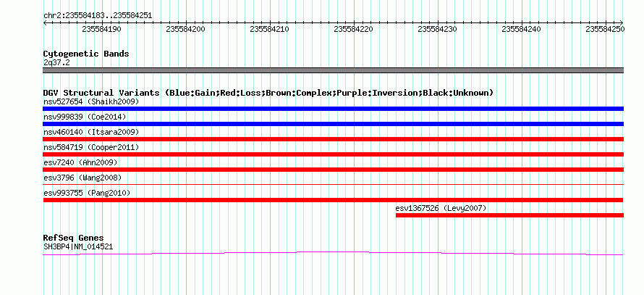Click the magenta SH3BP4 gene line

(x=333, y=253)
